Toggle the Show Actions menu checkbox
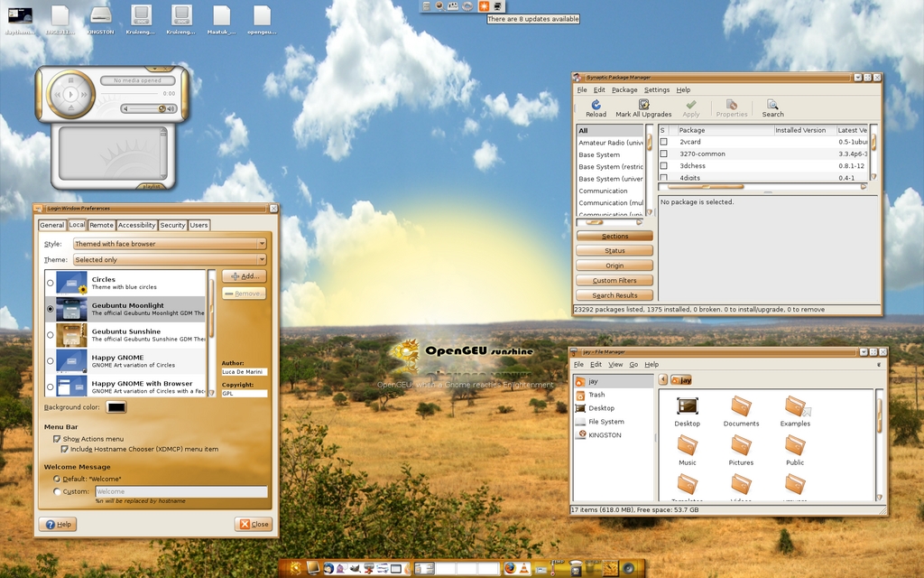The image size is (924, 578). point(57,439)
